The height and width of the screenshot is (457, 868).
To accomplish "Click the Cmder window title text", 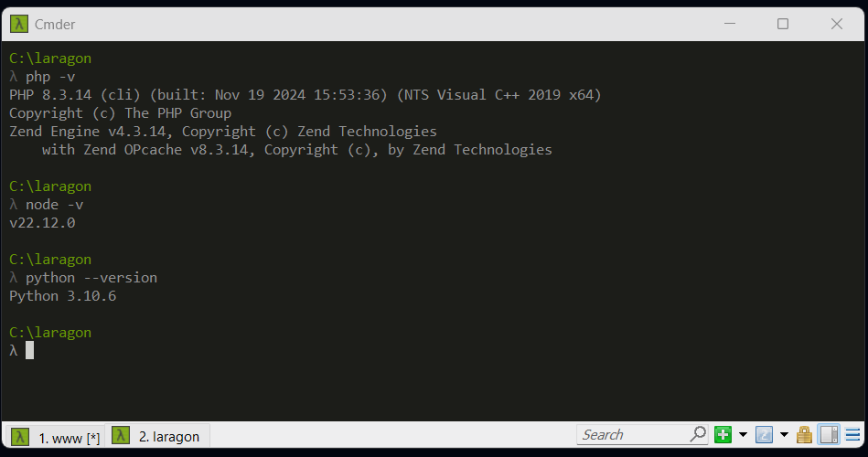I will [55, 25].
